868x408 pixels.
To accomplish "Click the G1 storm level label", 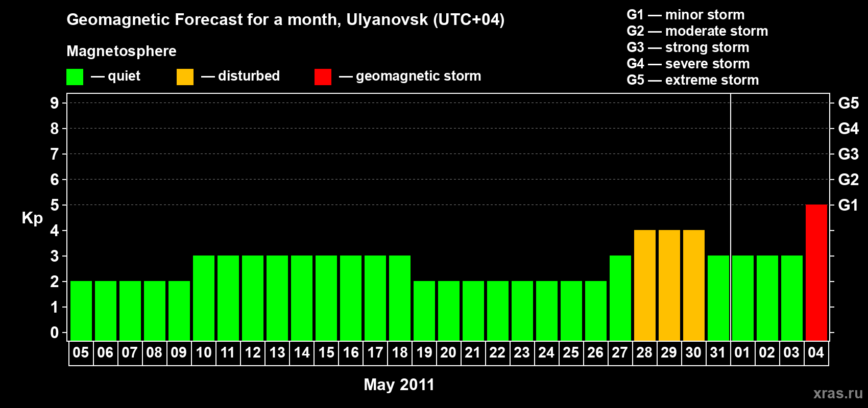I will point(848,205).
